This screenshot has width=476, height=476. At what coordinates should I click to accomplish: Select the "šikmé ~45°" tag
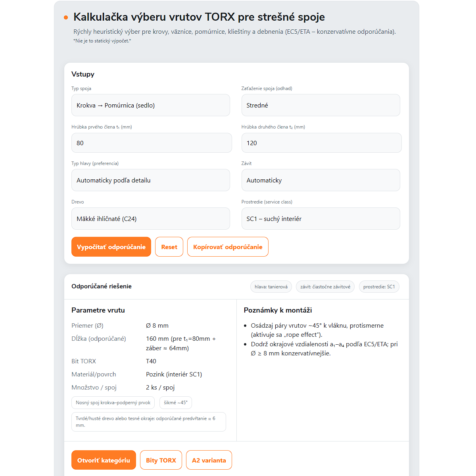[x=176, y=402]
